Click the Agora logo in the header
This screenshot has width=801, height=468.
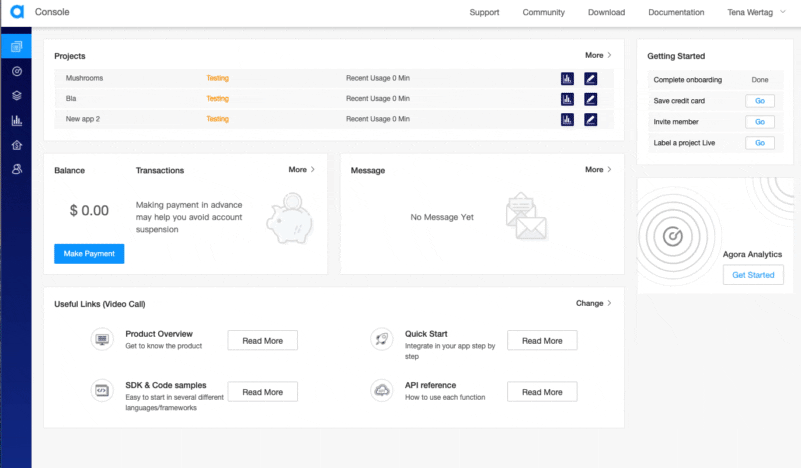[x=16, y=12]
